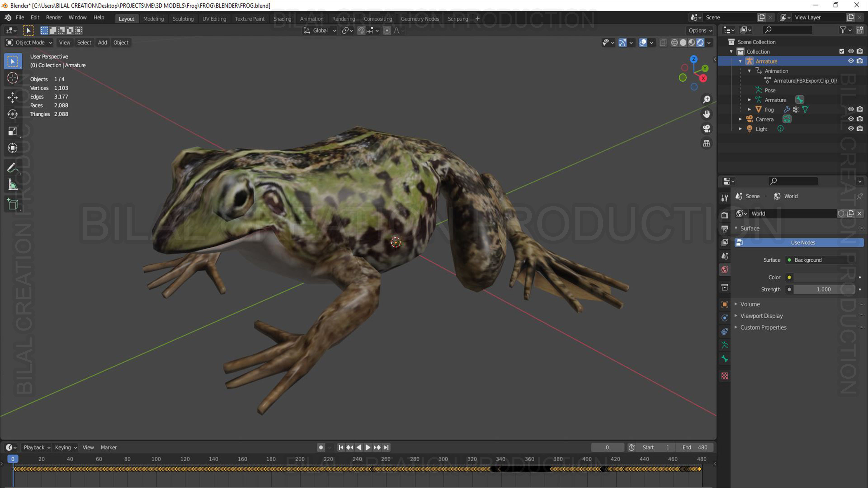Screen dimensions: 868x488
Task: Select the Move tool
Action: click(x=13, y=98)
